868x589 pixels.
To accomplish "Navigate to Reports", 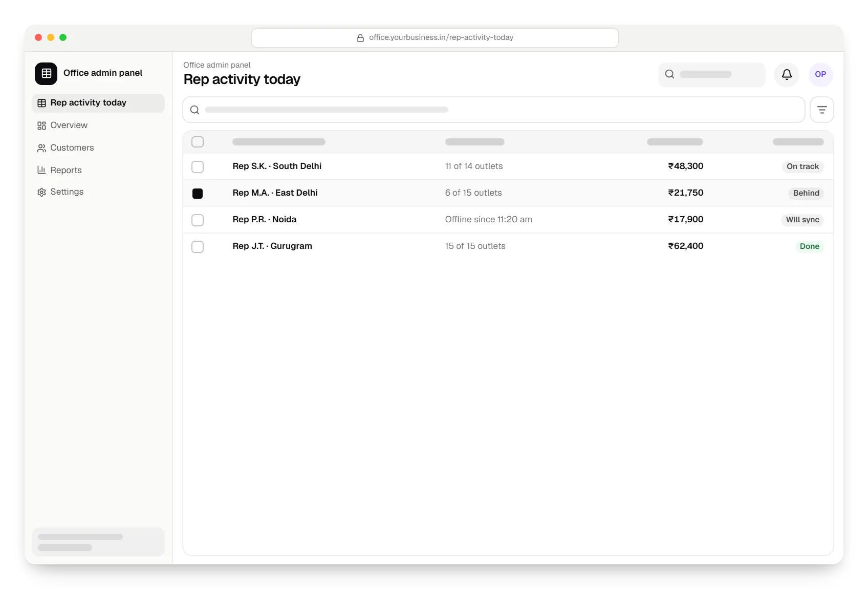I will pyautogui.click(x=98, y=170).
